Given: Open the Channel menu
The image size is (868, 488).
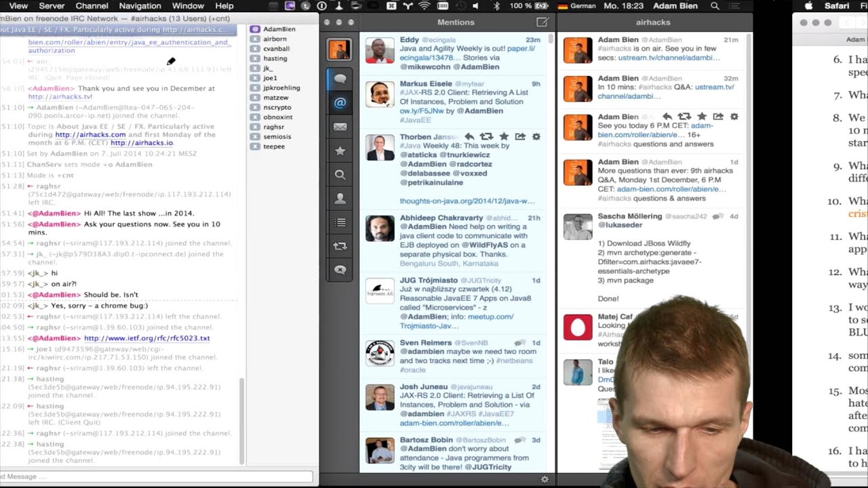Looking at the screenshot, I should coord(92,5).
